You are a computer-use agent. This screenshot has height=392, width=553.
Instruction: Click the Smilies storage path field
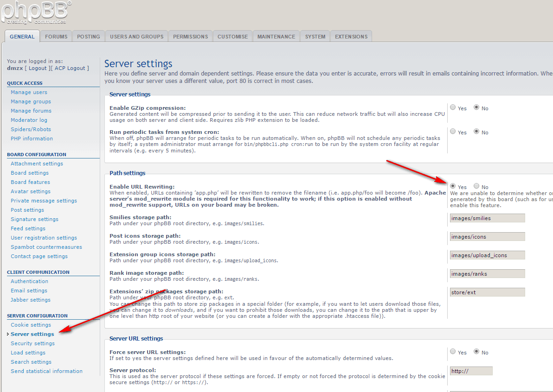click(487, 218)
